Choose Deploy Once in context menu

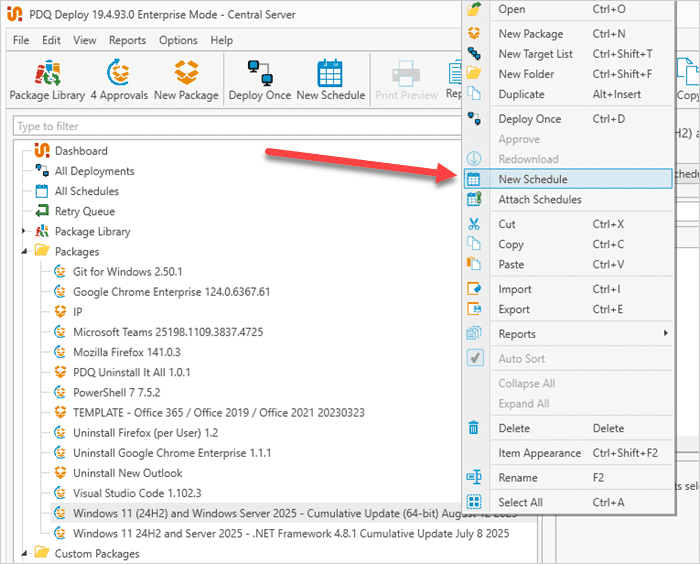click(568, 119)
